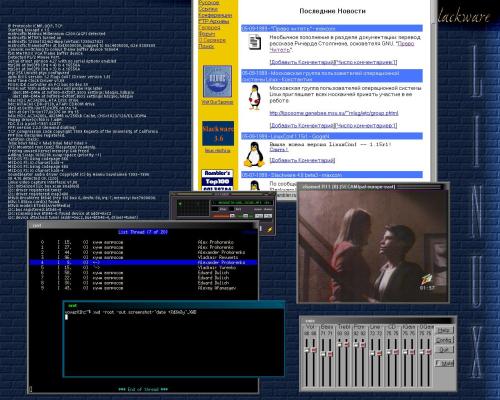This screenshot has height=400, width=500.
Task: Click the Tux penguin icon beside LinuxConf news
Action: click(x=254, y=154)
